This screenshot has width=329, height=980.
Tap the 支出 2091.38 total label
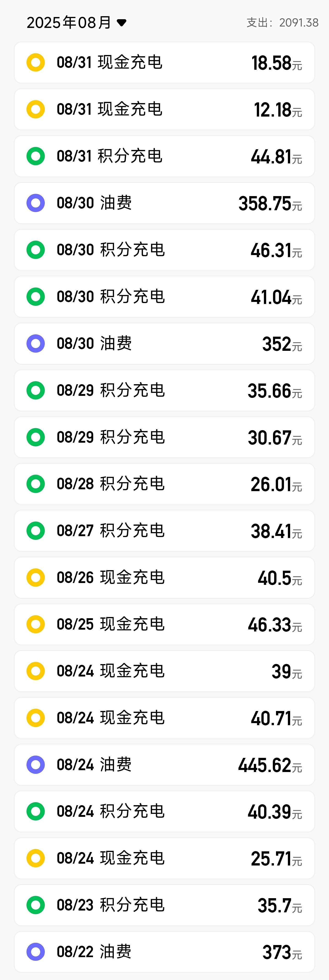(x=282, y=23)
